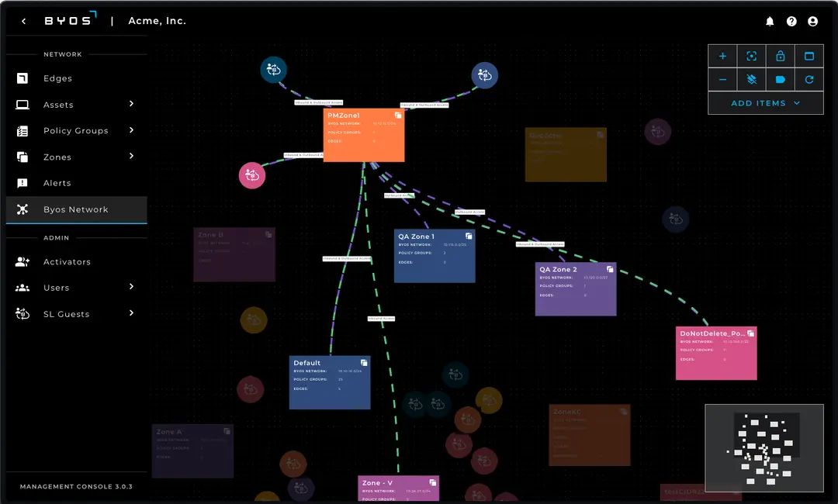Select the Byos Network menu item

click(x=76, y=209)
